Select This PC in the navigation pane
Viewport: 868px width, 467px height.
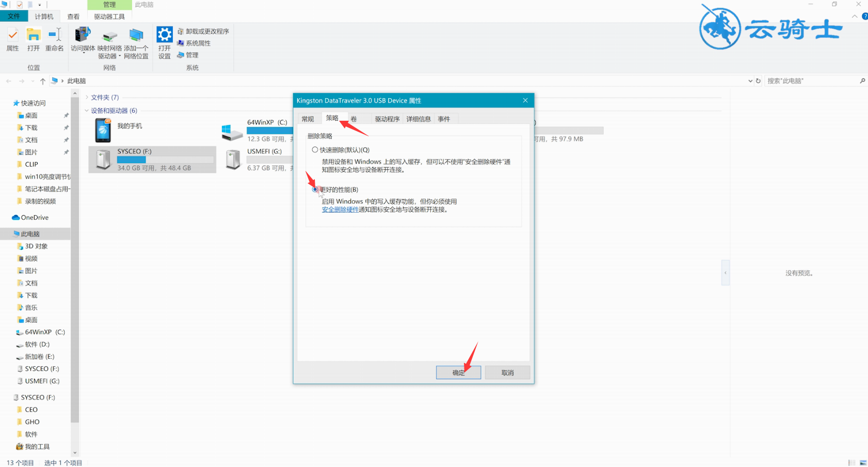click(30, 234)
